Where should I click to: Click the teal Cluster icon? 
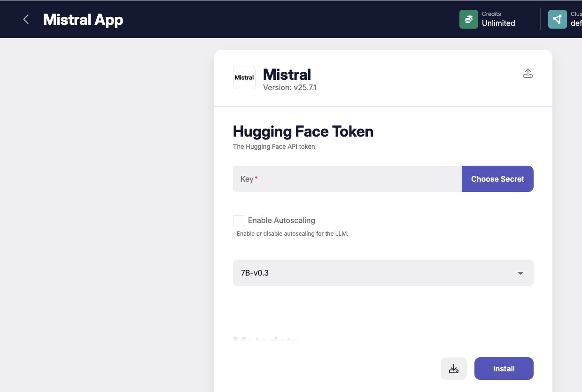coord(557,19)
